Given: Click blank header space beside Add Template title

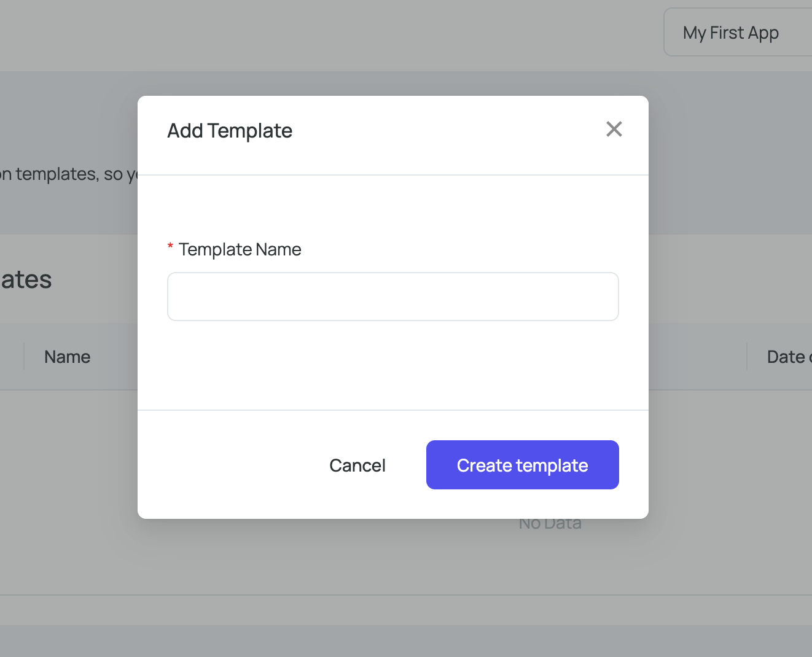Looking at the screenshot, I should click(448, 131).
